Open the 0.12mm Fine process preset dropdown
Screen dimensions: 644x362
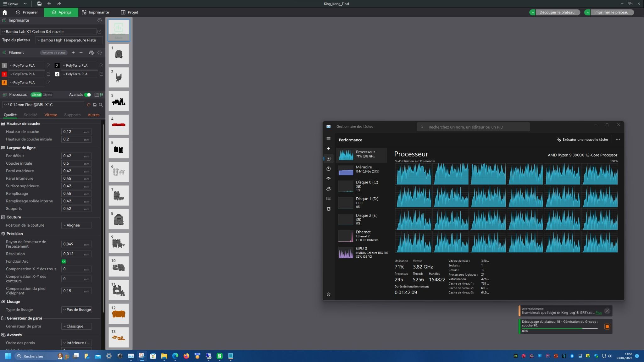[x=43, y=105]
